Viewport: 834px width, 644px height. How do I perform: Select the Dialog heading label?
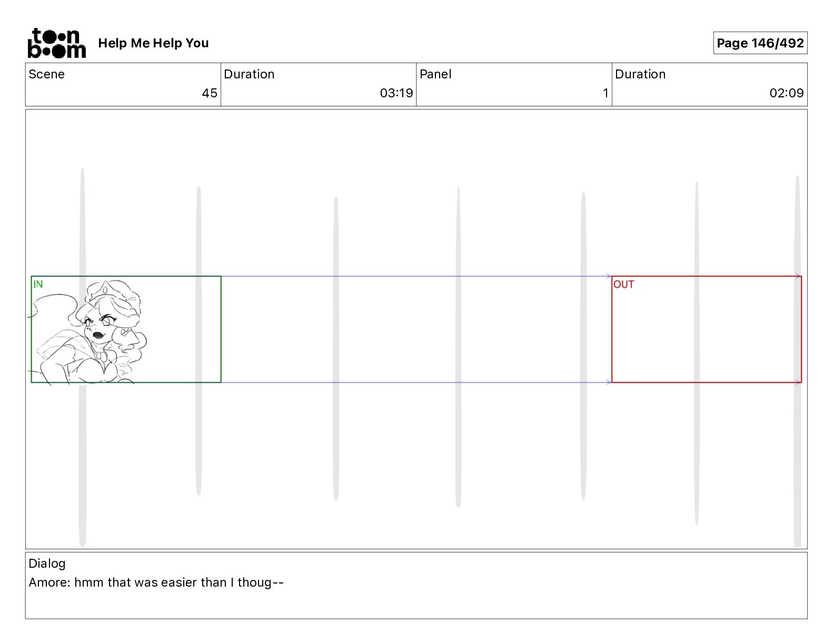click(47, 563)
